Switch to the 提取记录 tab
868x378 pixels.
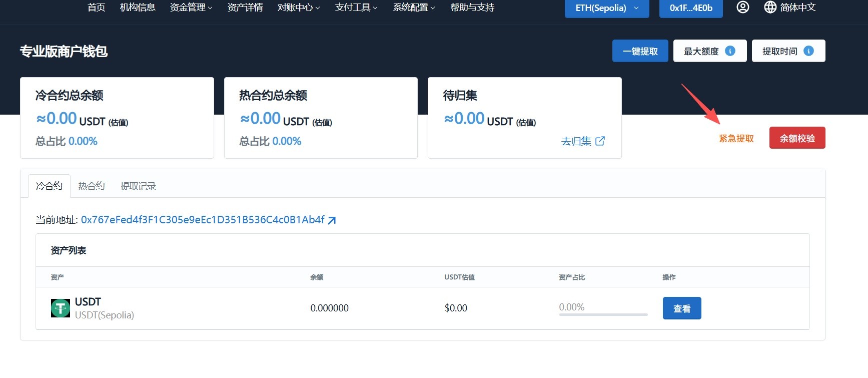click(x=138, y=186)
